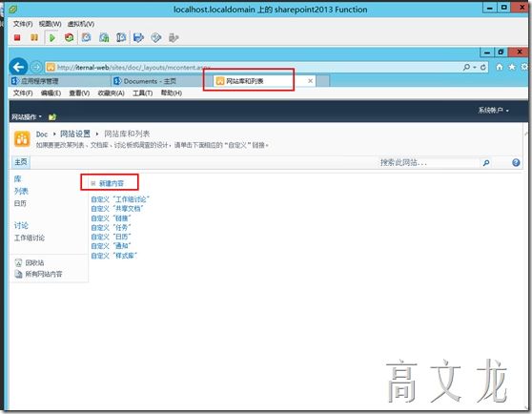Open 自定义"样式库" link
The image size is (532, 414).
pyautogui.click(x=114, y=256)
